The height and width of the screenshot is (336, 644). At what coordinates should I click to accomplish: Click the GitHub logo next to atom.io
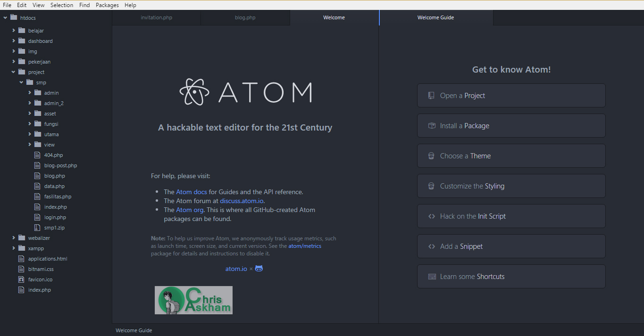click(259, 268)
